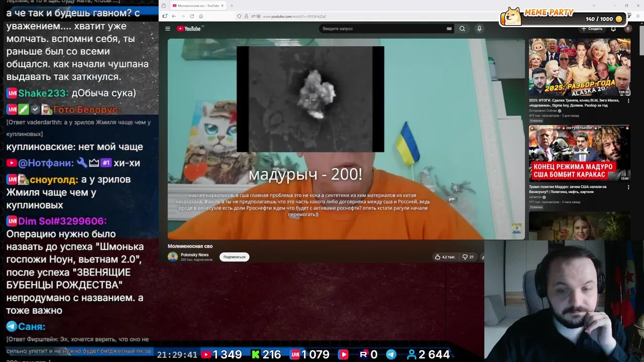Open the third recommended video thumbnail
The width and height of the screenshot is (644, 362).
579,225
